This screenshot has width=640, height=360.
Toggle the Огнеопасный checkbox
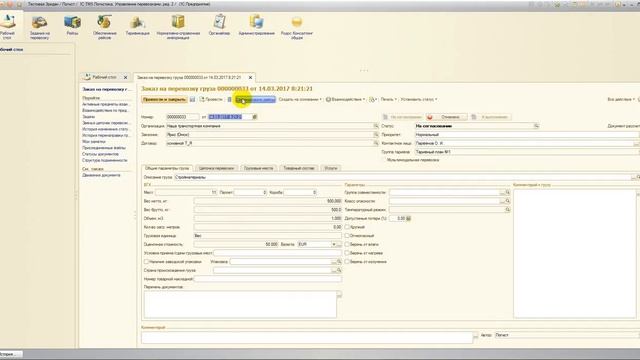347,236
